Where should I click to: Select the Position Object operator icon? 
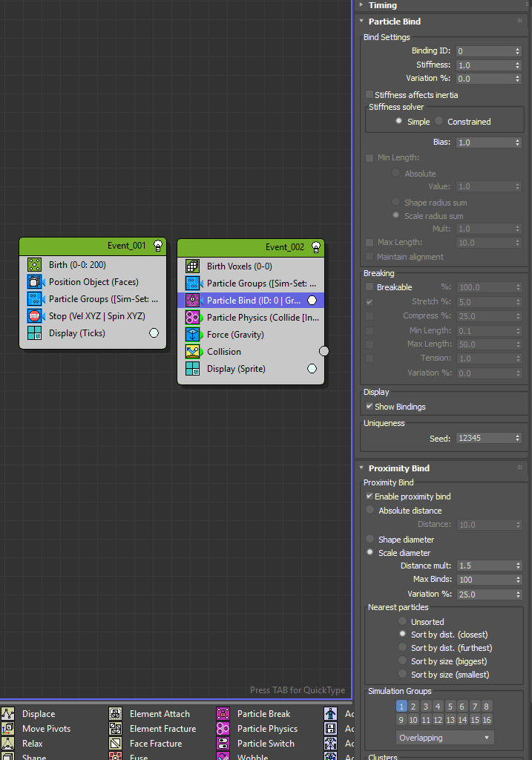[35, 282]
